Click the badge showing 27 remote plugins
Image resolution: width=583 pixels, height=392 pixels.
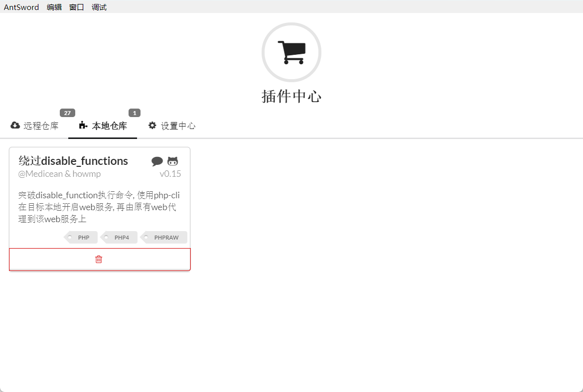pyautogui.click(x=67, y=113)
